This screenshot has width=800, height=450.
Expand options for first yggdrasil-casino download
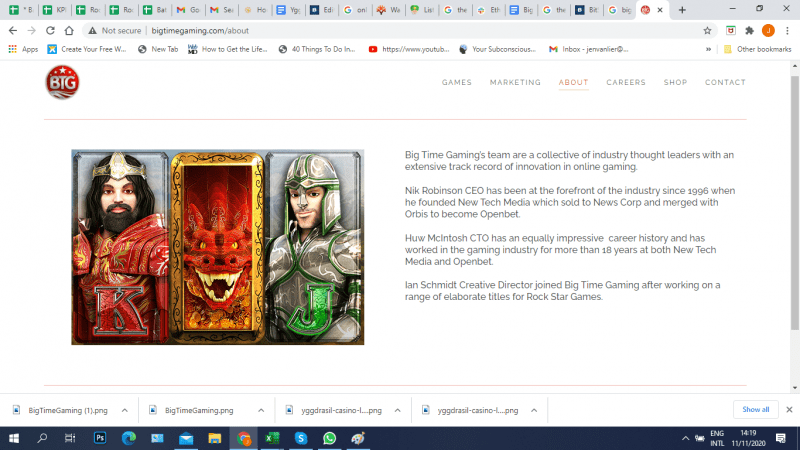tap(397, 410)
